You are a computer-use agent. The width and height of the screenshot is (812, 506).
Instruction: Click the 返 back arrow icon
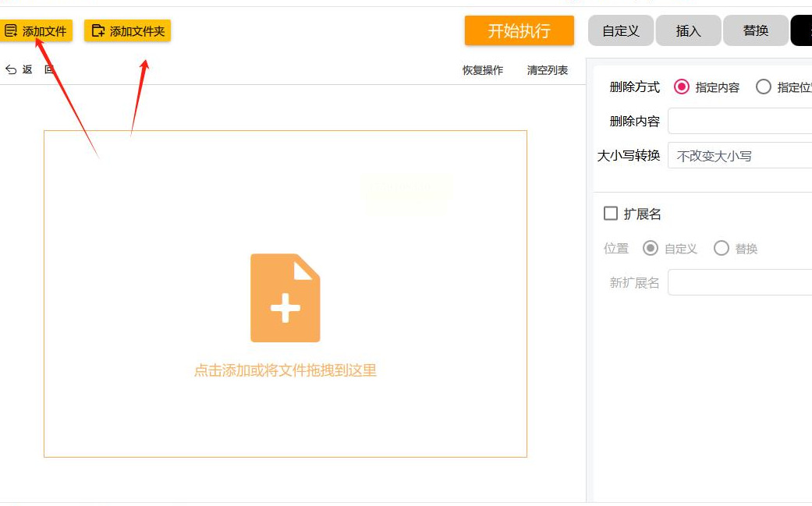pyautogui.click(x=11, y=69)
